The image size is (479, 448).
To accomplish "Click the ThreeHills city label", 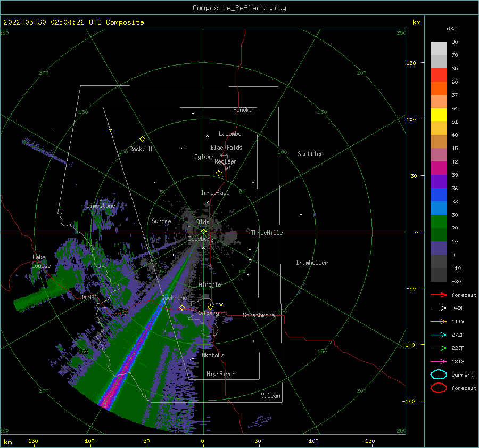I will pyautogui.click(x=267, y=233).
